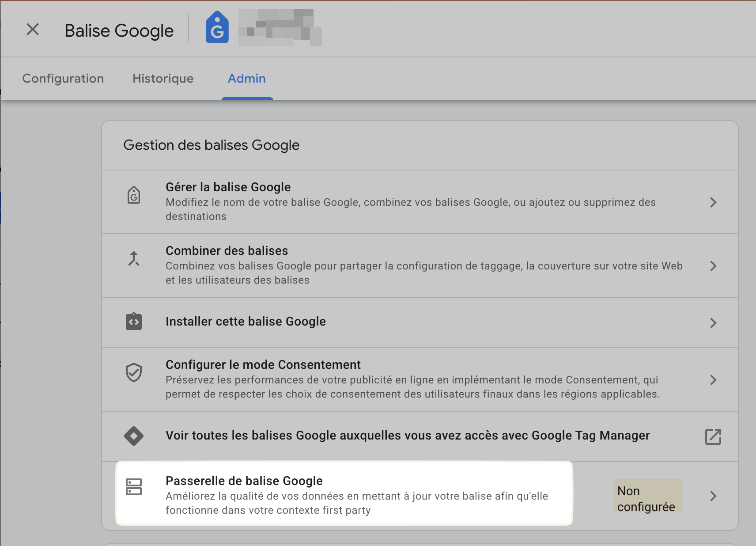Open Gérer la balise Google
This screenshot has width=756, height=546.
pos(420,202)
